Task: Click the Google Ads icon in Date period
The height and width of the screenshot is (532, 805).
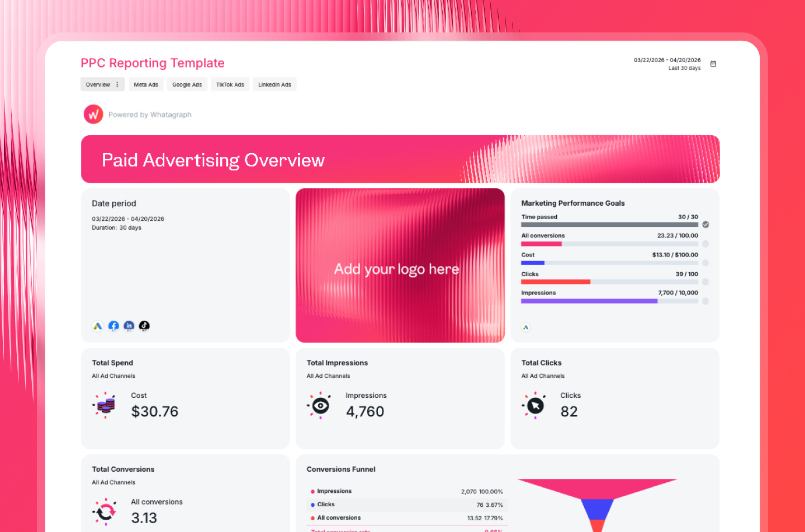Action: tap(98, 326)
